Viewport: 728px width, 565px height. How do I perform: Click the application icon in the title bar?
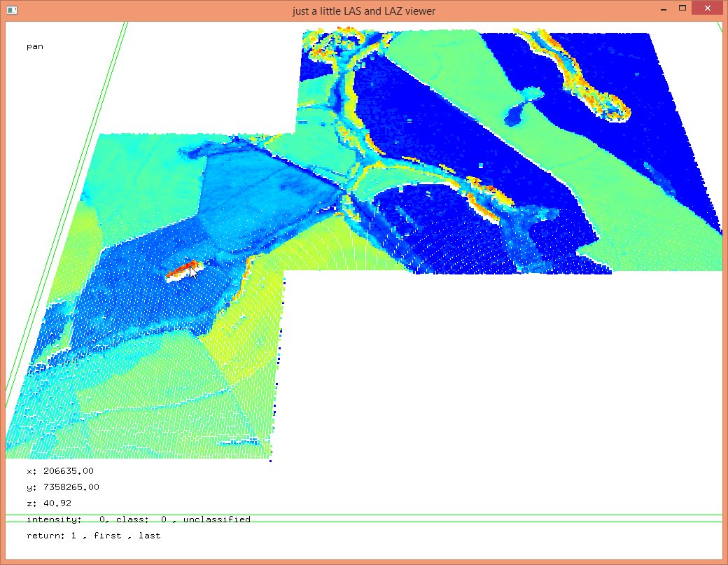point(12,11)
